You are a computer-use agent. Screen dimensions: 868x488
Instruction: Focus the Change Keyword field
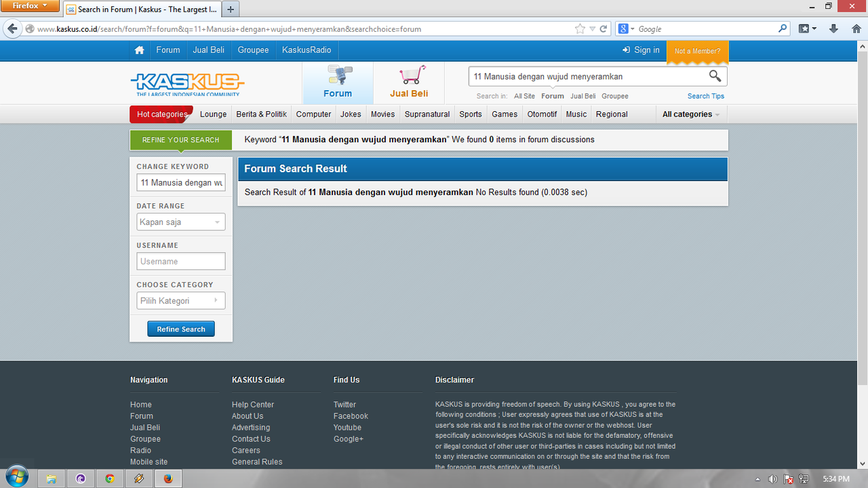point(181,183)
